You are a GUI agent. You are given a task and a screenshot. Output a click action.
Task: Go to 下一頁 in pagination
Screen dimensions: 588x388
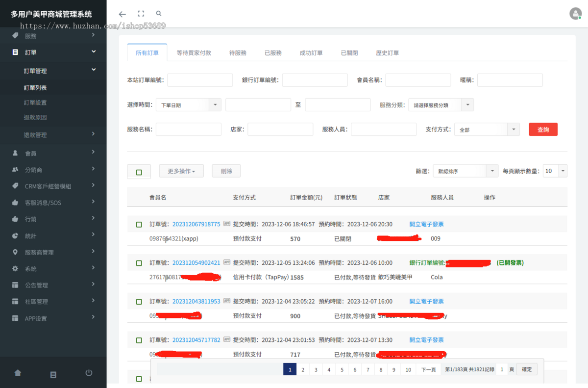point(429,369)
